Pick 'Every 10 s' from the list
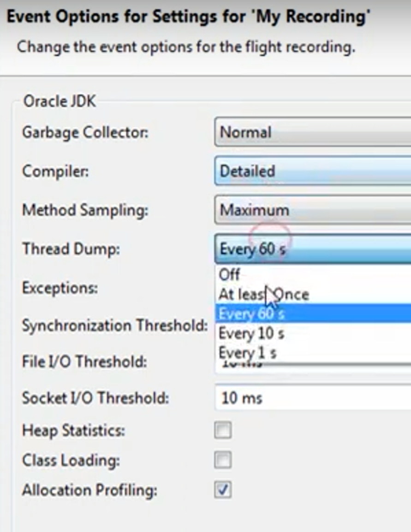 [251, 333]
